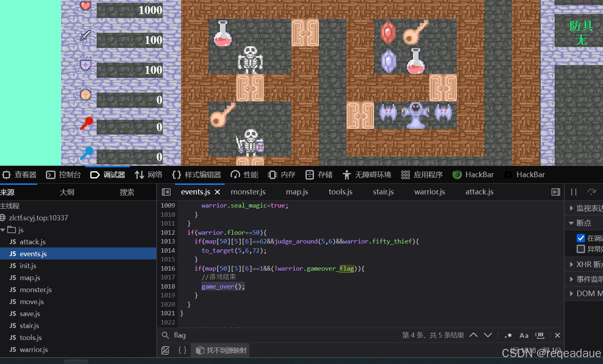Go to previous search result arrow
This screenshot has width=603, height=364.
click(x=474, y=335)
